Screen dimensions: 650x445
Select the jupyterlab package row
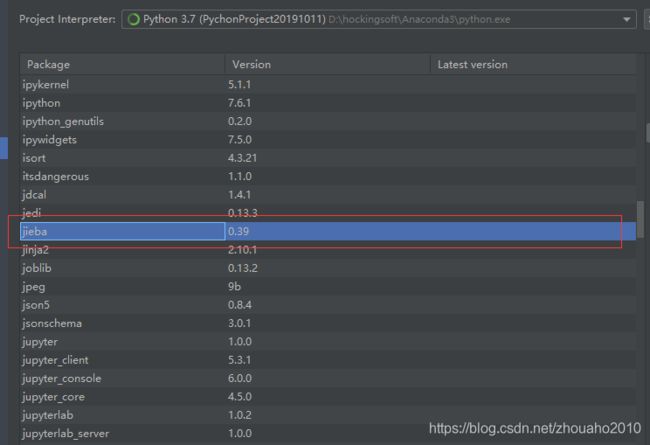tap(327, 415)
